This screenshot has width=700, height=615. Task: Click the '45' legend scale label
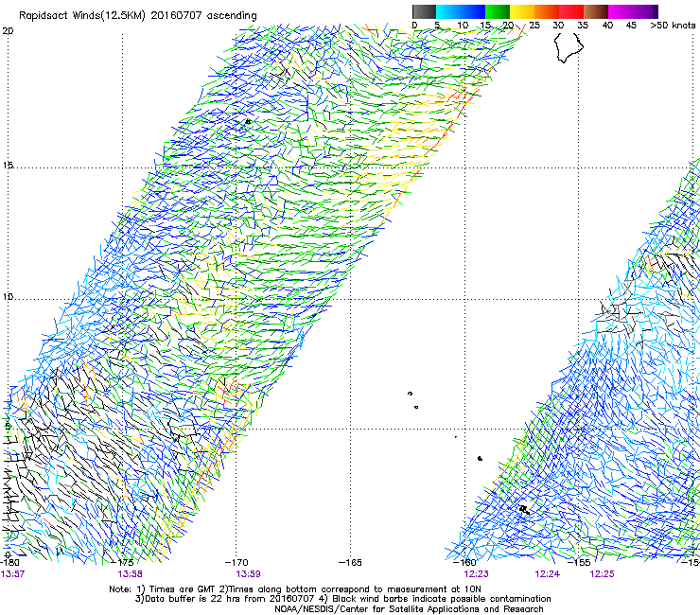[x=631, y=26]
